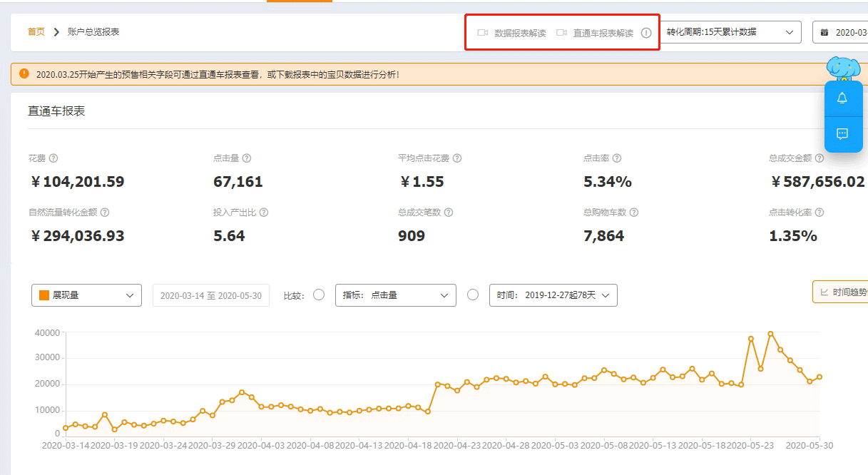Go to 首页 breadcrumb link
This screenshot has height=475, width=868.
(36, 32)
